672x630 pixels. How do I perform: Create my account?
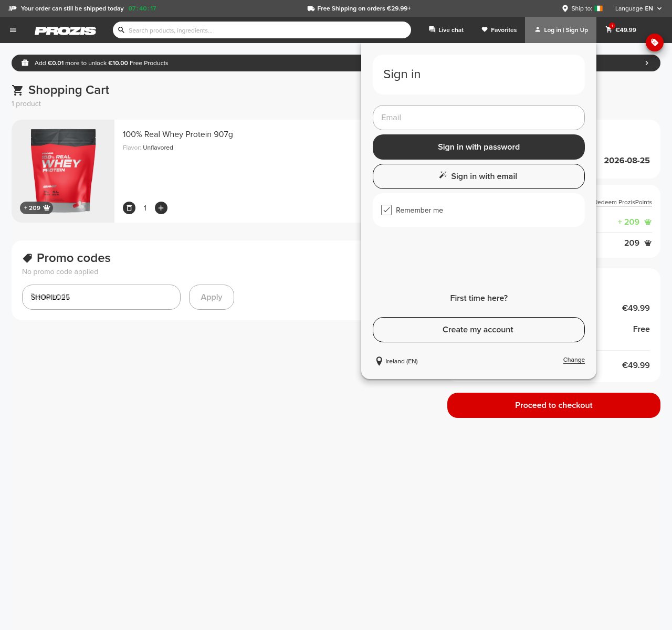(479, 330)
